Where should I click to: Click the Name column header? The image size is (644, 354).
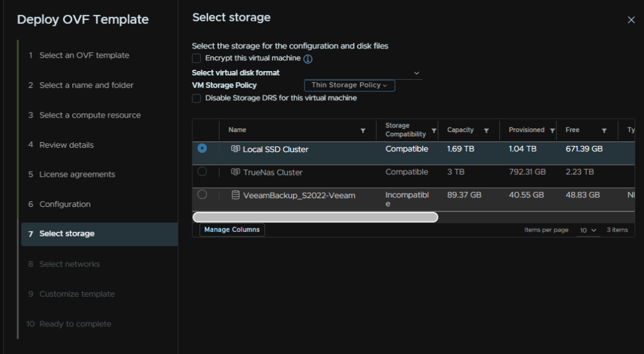(237, 130)
